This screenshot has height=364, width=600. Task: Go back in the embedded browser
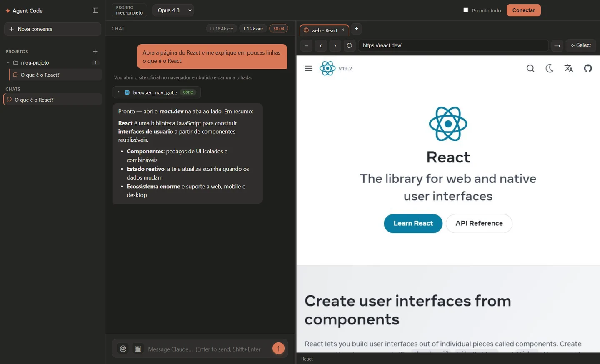[321, 45]
